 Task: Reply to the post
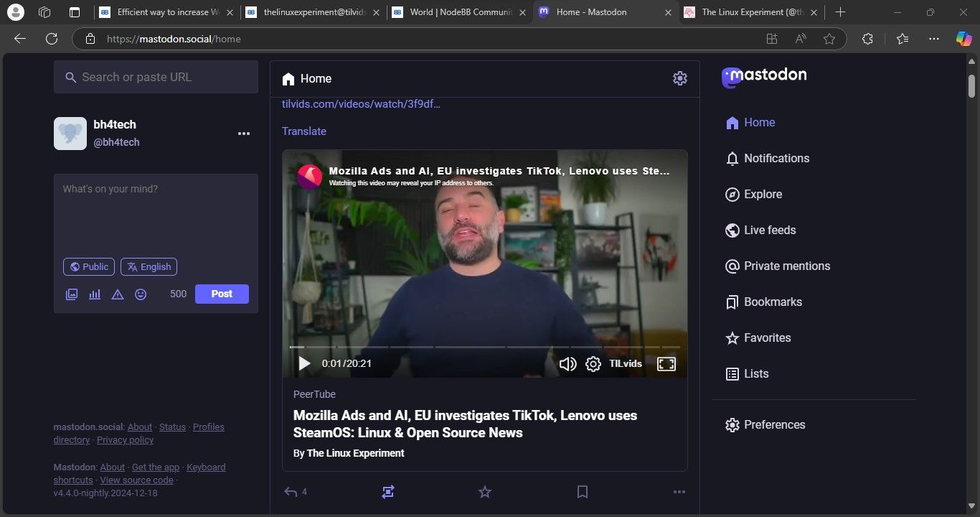tap(291, 492)
